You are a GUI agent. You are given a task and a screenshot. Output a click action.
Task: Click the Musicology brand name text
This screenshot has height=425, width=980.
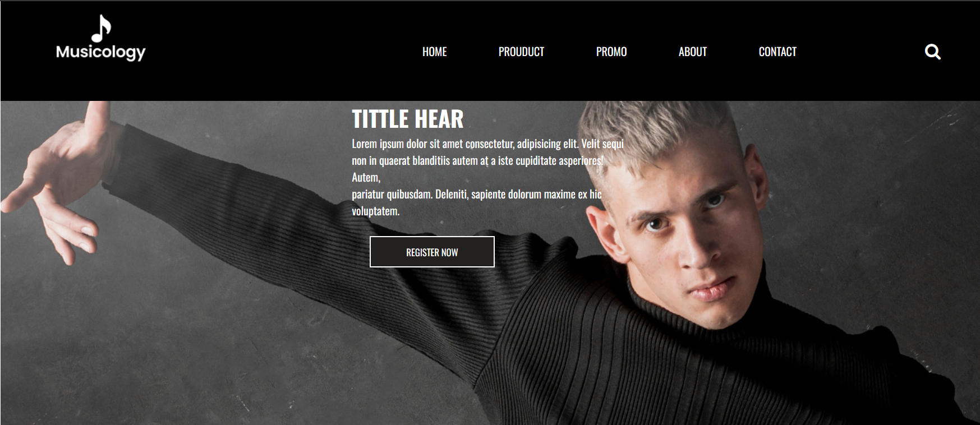[x=100, y=52]
